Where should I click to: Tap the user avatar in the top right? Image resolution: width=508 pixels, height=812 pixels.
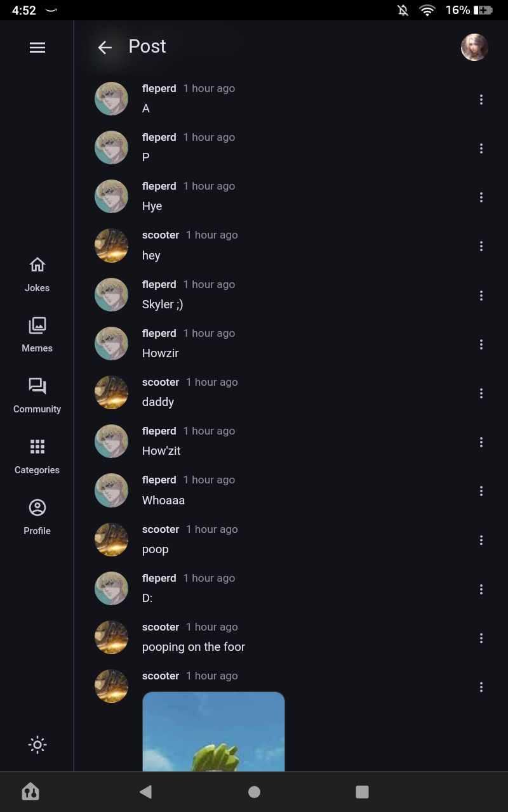point(474,48)
